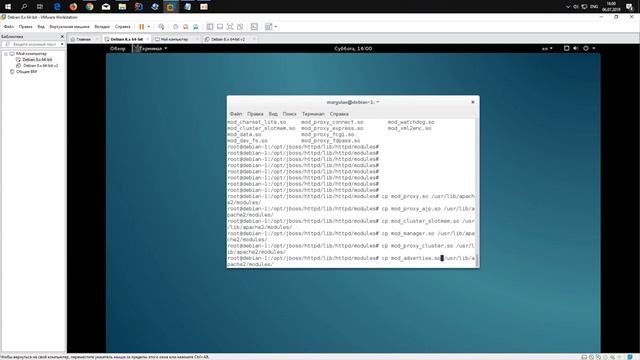Click Обзор in the GNOME top bar
The width and height of the screenshot is (640, 360).
click(x=118, y=48)
